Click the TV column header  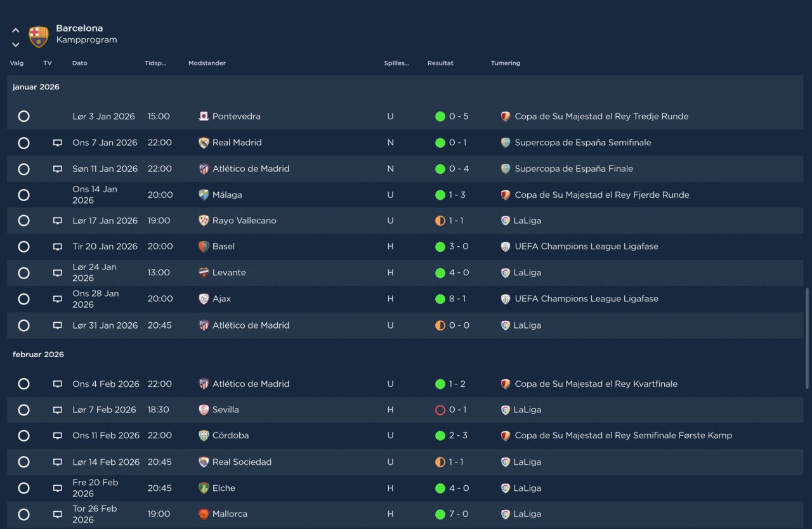click(x=48, y=63)
